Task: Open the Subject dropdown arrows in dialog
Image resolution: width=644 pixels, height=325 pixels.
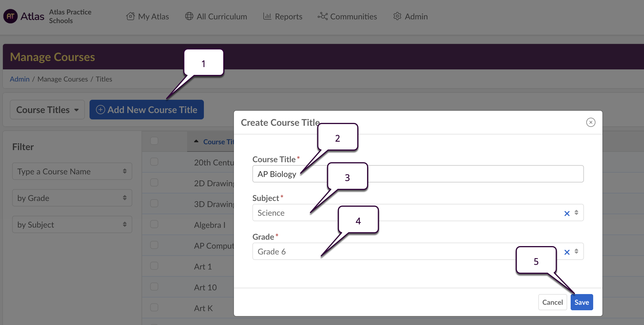Action: coord(576,213)
